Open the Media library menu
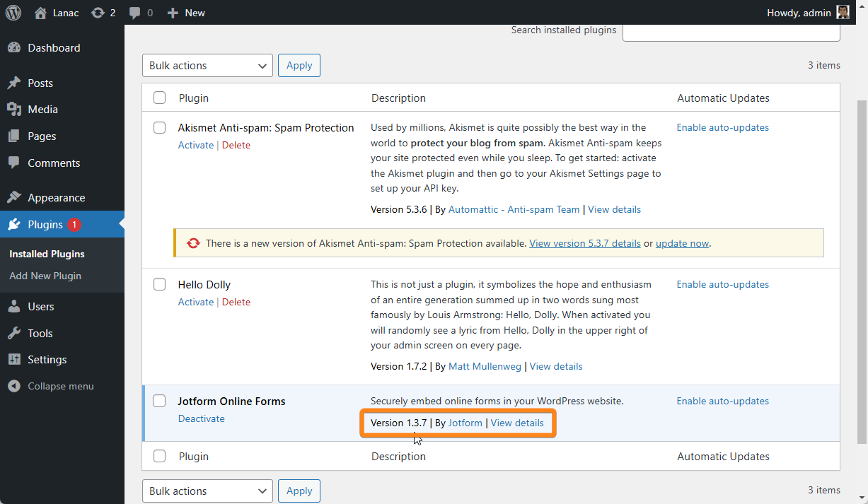The height and width of the screenshot is (504, 868). (x=42, y=110)
